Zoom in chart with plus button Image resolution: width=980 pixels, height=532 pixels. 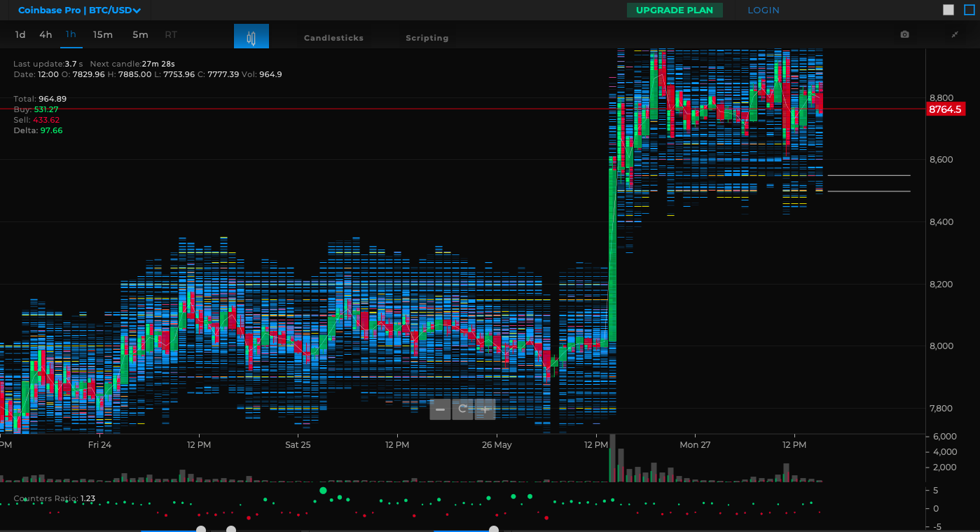[485, 409]
